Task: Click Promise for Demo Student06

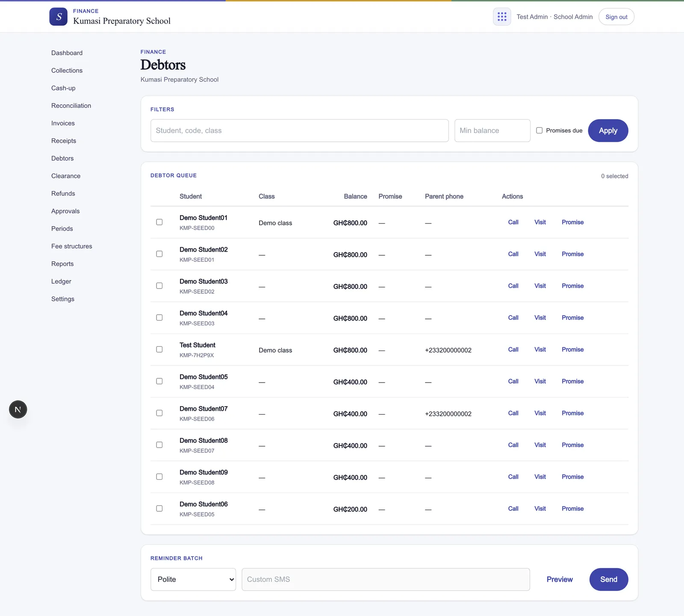Action: pos(572,509)
